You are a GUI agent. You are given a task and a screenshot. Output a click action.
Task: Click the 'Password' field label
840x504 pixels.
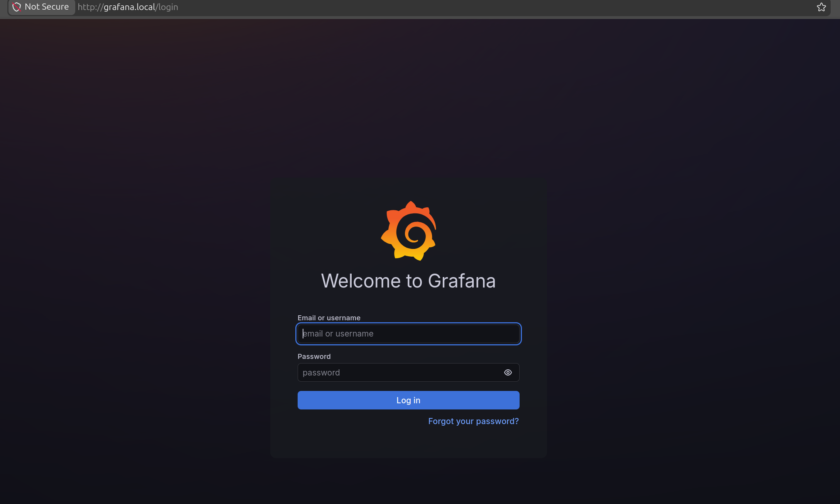pos(314,356)
